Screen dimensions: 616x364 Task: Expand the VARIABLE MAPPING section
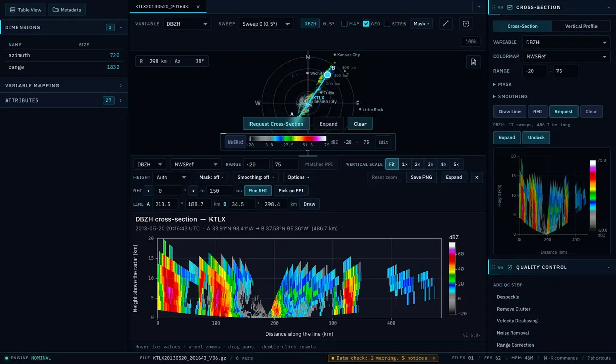(64, 86)
